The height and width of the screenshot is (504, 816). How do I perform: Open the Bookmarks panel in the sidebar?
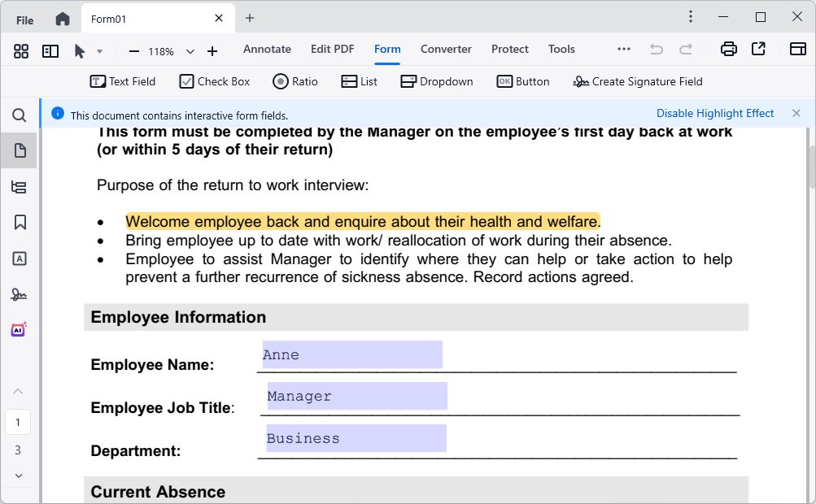(19, 223)
